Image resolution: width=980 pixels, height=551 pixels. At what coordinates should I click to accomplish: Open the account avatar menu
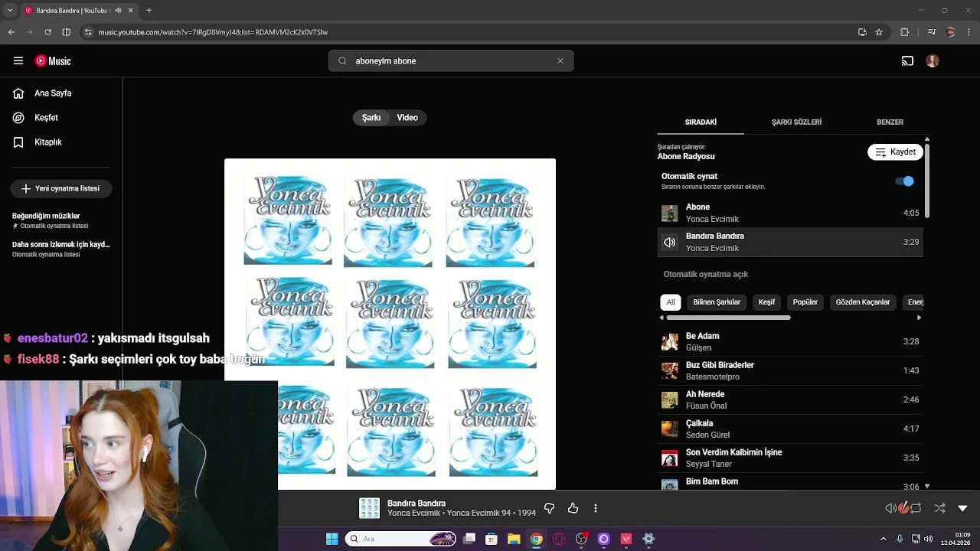coord(933,61)
